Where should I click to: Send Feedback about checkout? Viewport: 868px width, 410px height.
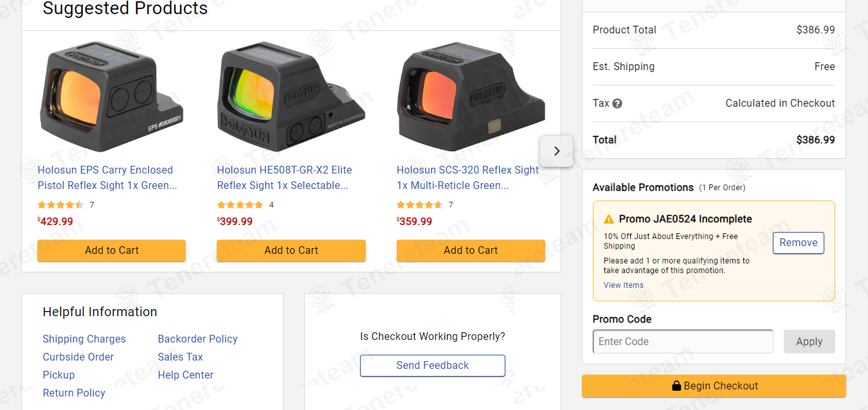pyautogui.click(x=433, y=366)
